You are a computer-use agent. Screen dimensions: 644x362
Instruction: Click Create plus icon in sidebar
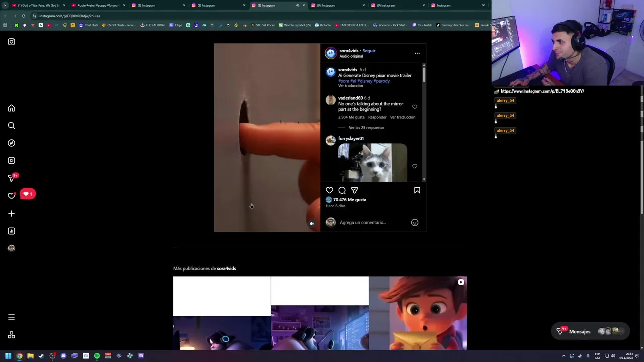coord(11,214)
